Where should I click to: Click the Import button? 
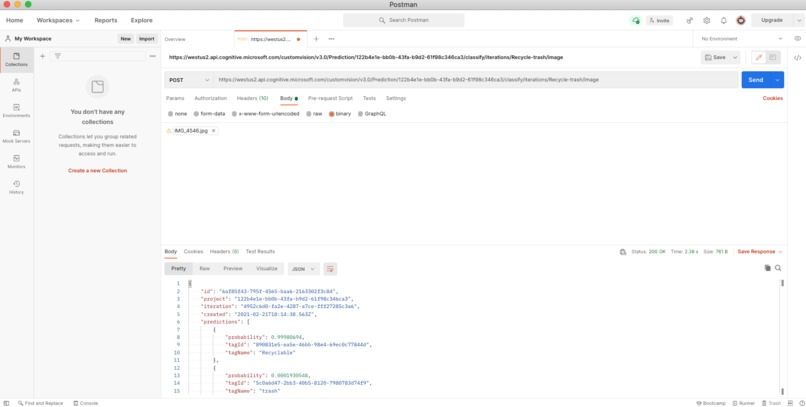(x=146, y=39)
